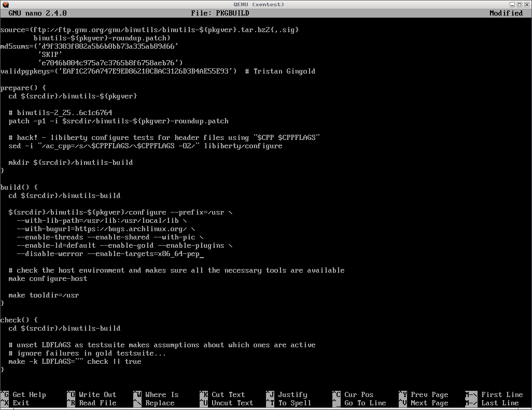Click the 'prepare() {' function line
Viewport: 532px width, 410px height.
(x=23, y=88)
